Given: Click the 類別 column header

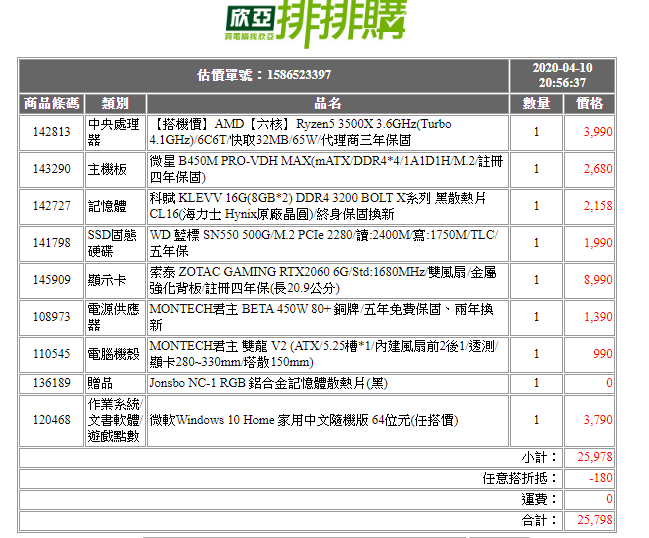Looking at the screenshot, I should tap(115, 103).
